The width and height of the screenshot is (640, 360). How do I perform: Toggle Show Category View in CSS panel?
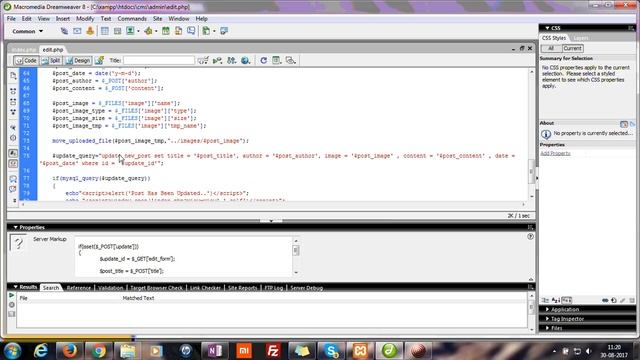(545, 300)
